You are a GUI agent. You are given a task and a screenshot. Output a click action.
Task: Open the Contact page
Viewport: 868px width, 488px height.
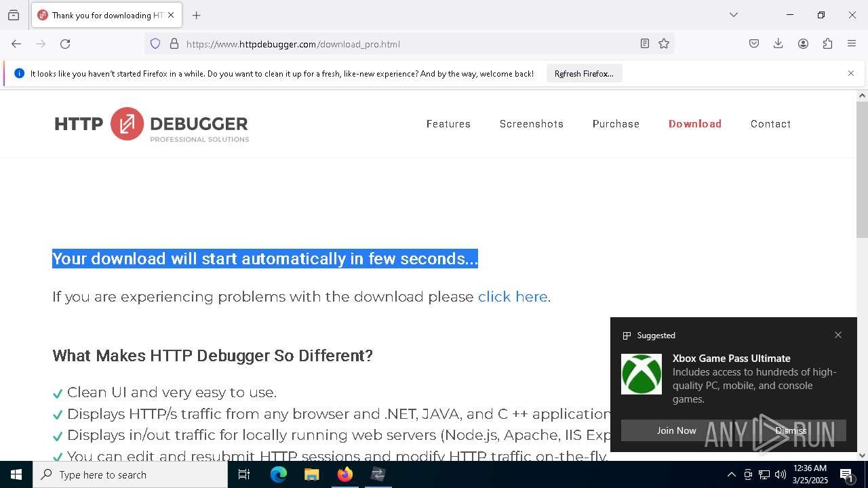point(770,124)
